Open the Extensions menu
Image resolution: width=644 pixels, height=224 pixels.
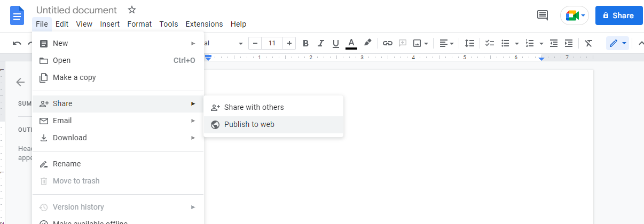point(204,24)
